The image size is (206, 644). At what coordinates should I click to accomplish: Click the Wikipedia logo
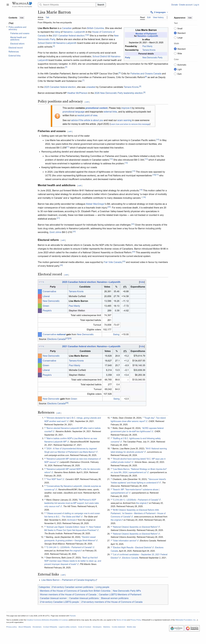pyautogui.click(x=22, y=5)
